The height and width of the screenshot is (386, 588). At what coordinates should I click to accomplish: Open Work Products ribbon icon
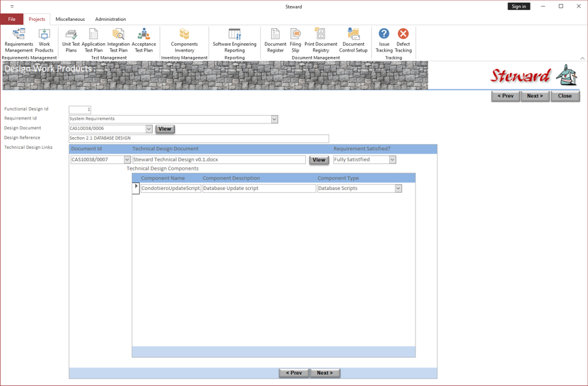point(44,40)
